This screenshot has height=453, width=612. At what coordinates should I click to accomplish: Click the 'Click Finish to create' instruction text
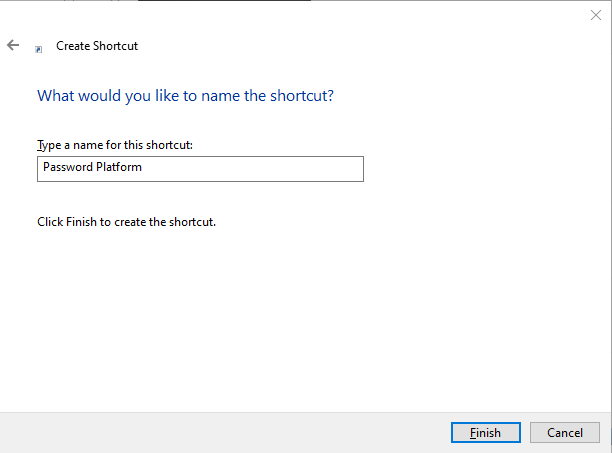(126, 221)
